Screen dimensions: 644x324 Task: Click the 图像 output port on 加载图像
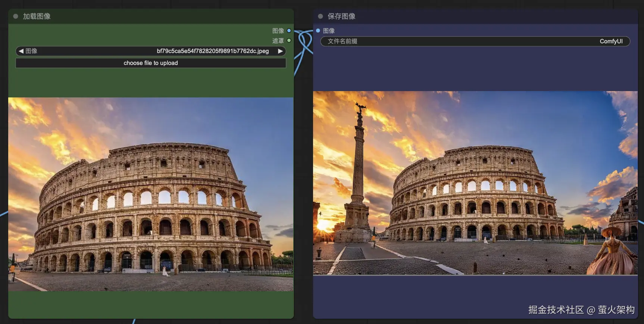[289, 31]
